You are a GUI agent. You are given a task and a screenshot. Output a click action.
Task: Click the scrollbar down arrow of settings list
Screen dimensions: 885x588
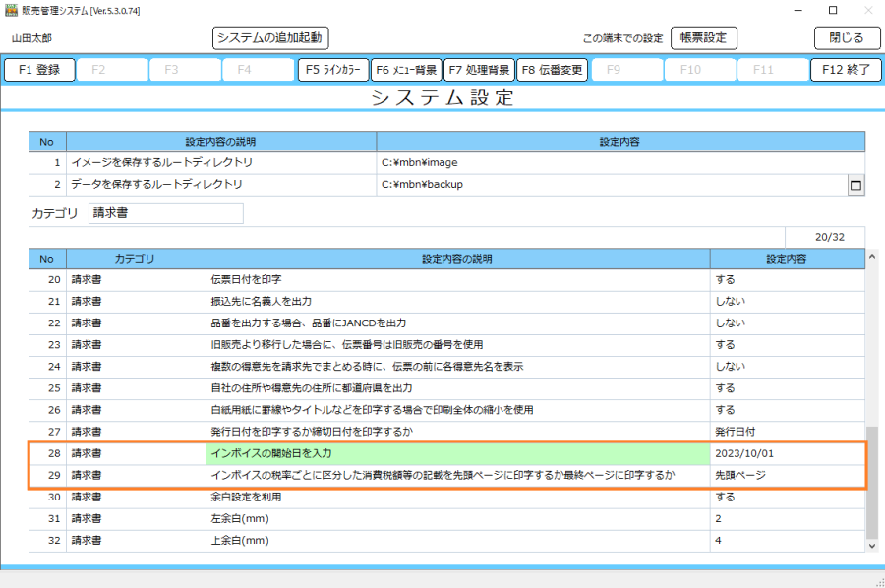pos(872,546)
